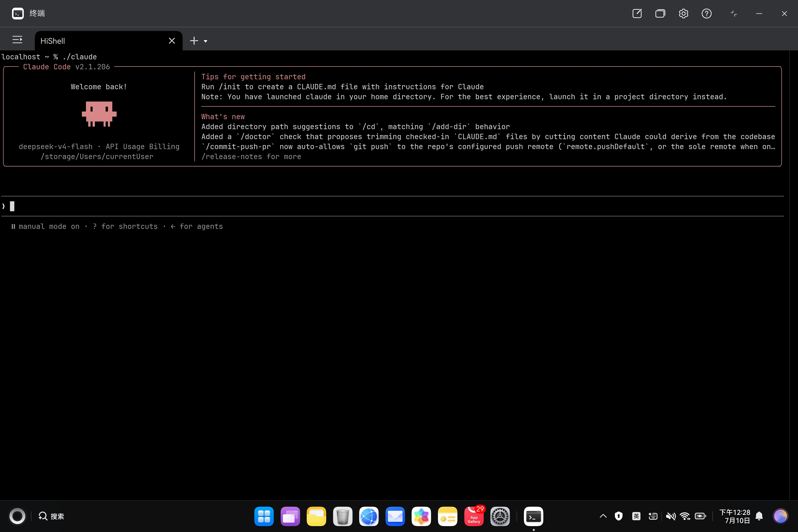
Task: Click the "? for shortcuts" hint
Action: 125,227
